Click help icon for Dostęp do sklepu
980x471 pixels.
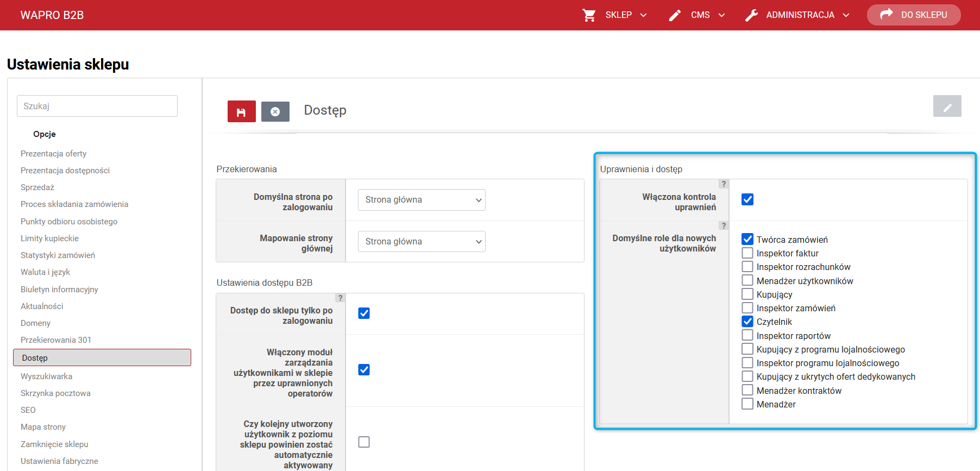coord(340,298)
